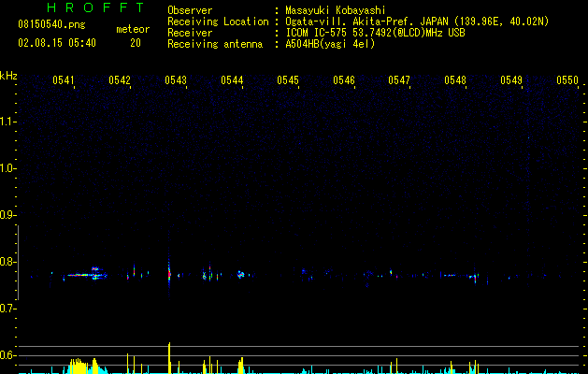Click the 0549 time marker

click(511, 80)
